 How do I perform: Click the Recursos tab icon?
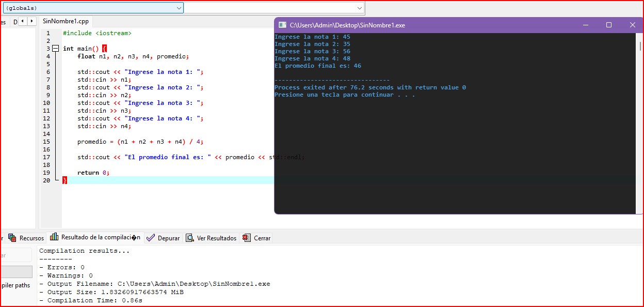(12, 238)
